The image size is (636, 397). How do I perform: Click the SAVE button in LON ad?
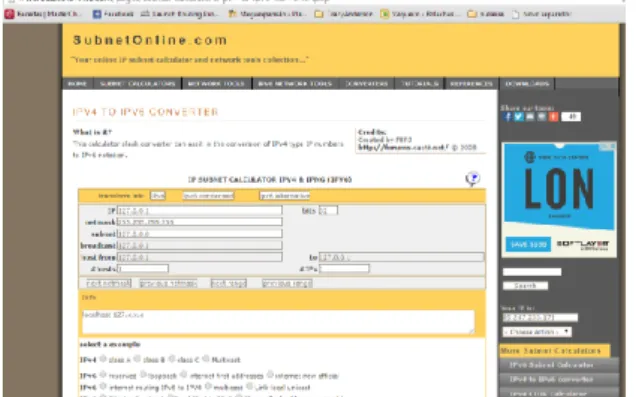[x=528, y=245]
